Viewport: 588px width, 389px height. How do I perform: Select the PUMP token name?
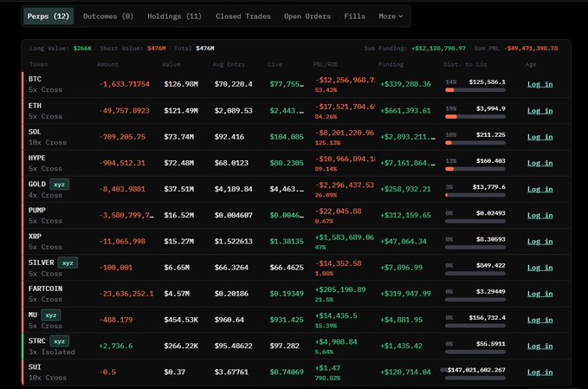point(36,210)
